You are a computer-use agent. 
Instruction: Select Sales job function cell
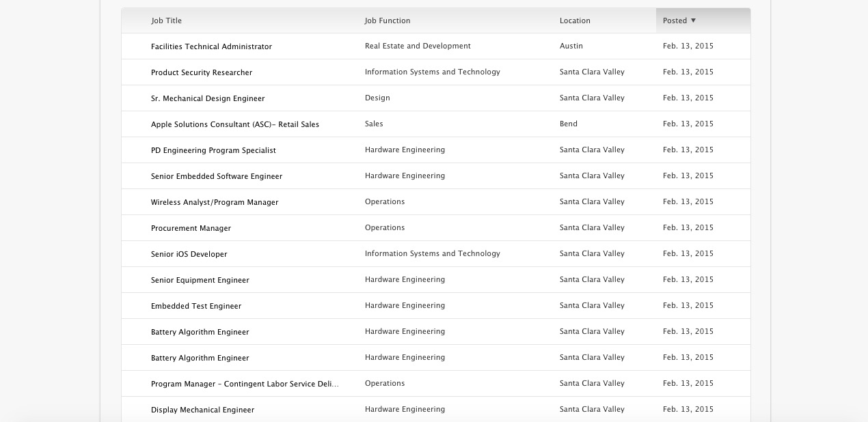pos(374,124)
